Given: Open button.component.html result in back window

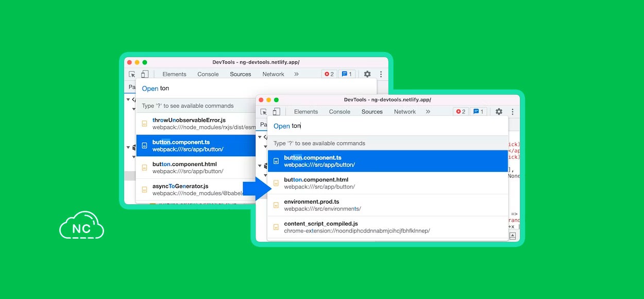Looking at the screenshot, I should [x=196, y=168].
